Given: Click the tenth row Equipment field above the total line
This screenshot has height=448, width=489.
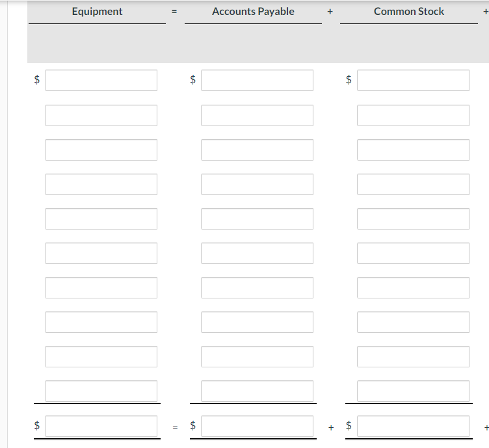Looking at the screenshot, I should (101, 391).
